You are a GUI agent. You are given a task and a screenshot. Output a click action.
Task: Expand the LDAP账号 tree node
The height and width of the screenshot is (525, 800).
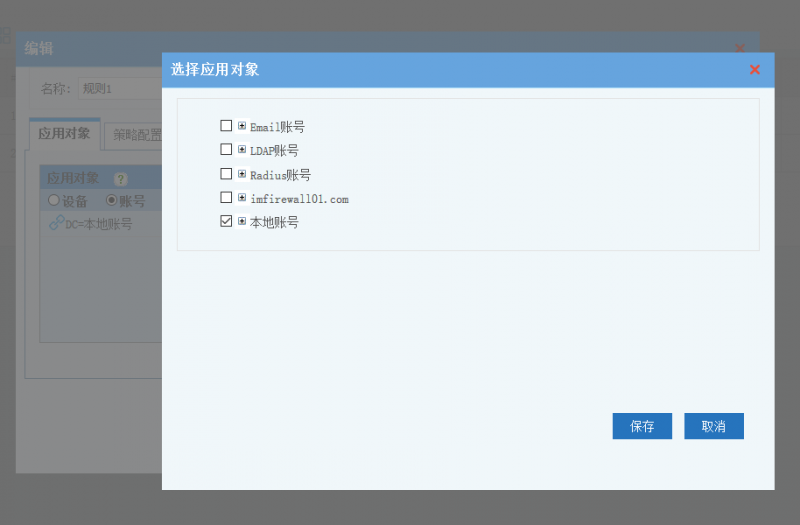click(x=242, y=150)
